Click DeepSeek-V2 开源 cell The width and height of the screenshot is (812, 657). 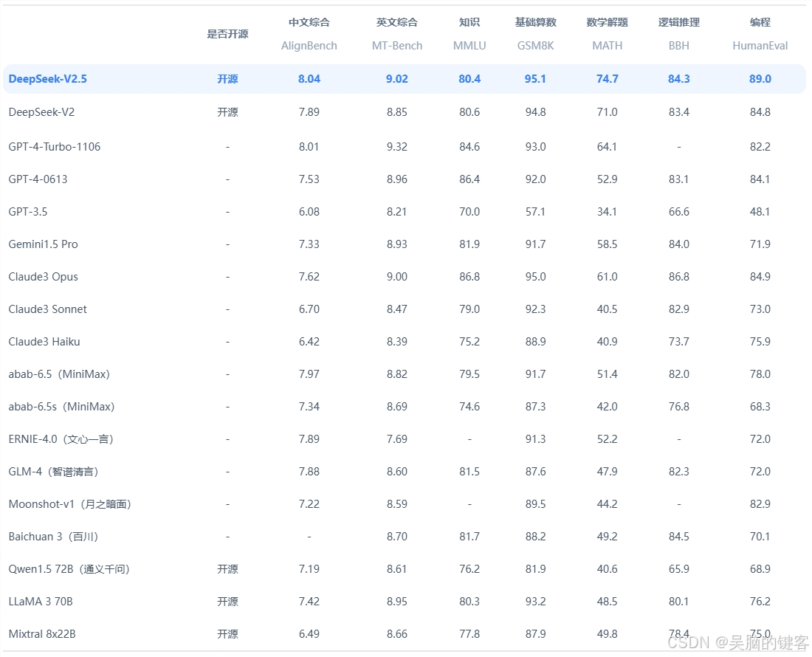click(227, 111)
